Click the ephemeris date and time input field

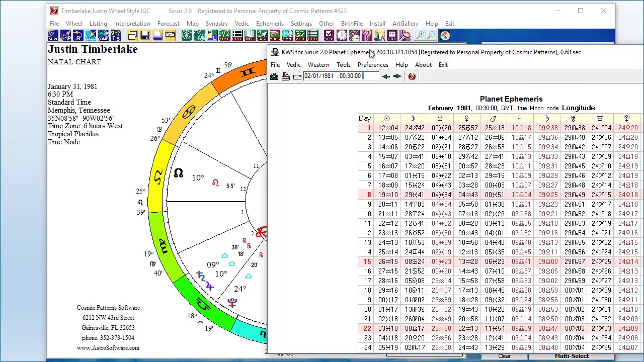coord(341,76)
